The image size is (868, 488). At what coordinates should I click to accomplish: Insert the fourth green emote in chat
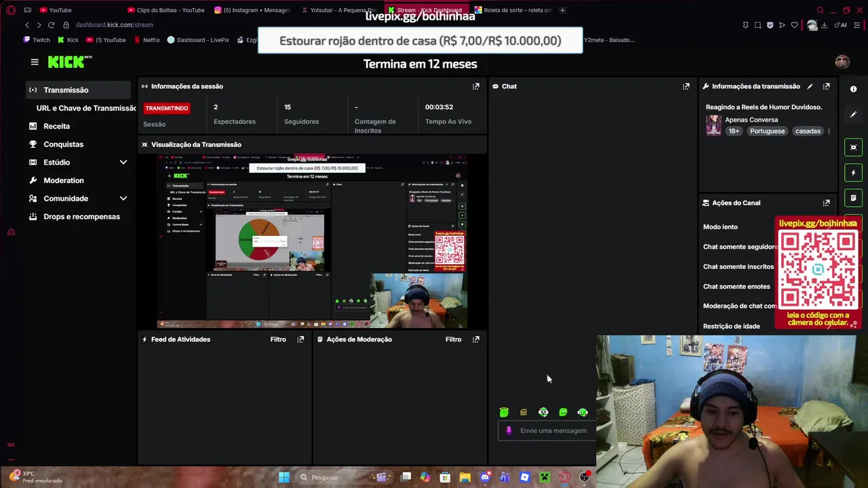pyautogui.click(x=563, y=412)
